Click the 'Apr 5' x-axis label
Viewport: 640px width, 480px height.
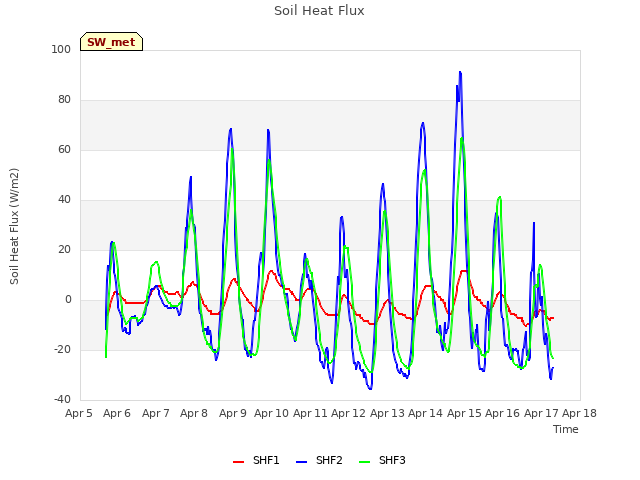click(x=79, y=413)
